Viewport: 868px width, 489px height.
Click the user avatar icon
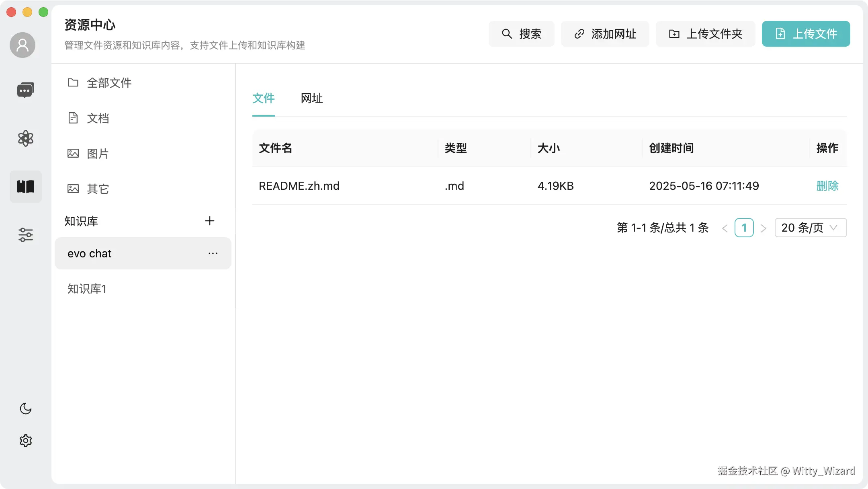[x=22, y=45]
